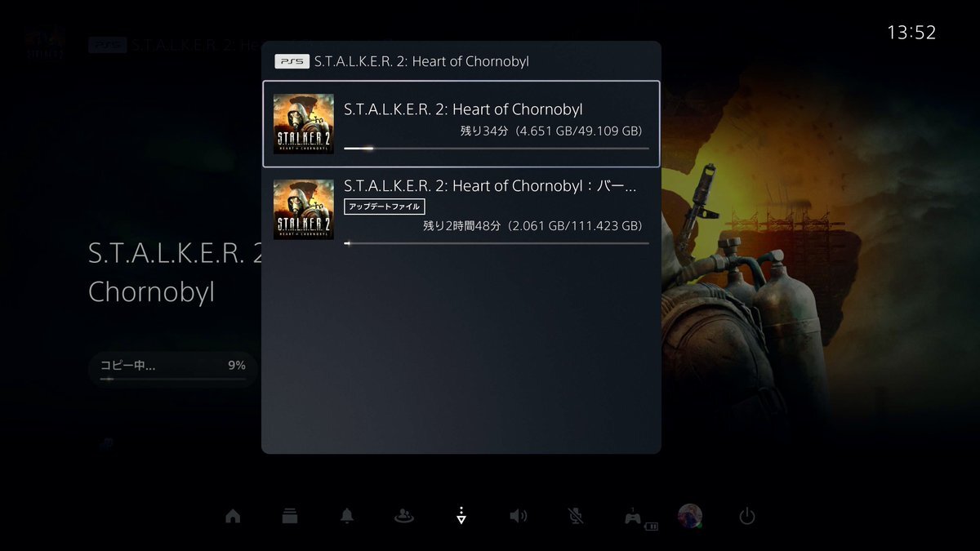Viewport: 980px width, 551px height.
Task: Open the Notifications bell icon
Action: point(347,516)
